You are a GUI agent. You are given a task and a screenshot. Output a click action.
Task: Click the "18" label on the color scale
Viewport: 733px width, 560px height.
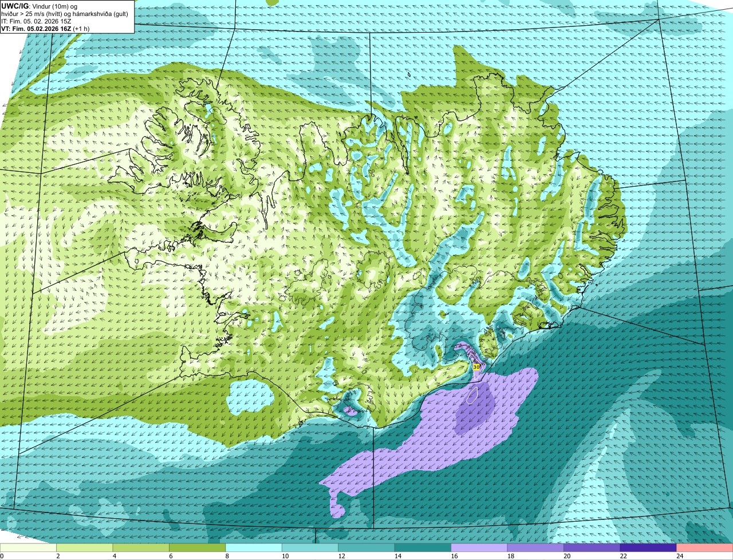pyautogui.click(x=511, y=556)
